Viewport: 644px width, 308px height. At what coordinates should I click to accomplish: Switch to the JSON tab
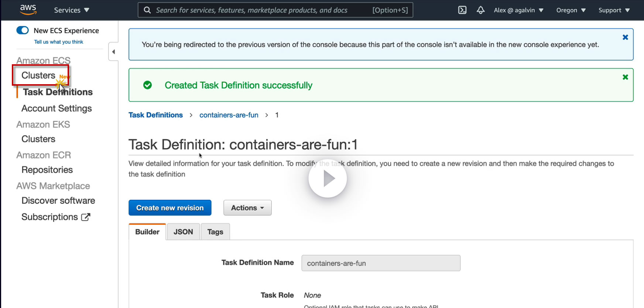[183, 232]
